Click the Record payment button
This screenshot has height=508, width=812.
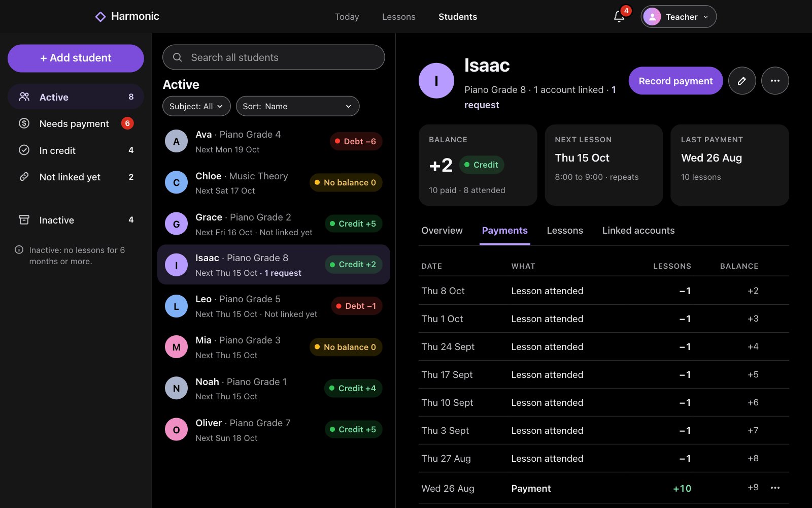click(675, 81)
